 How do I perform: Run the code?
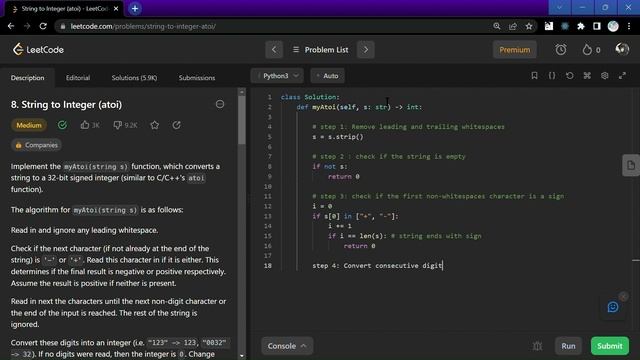(x=568, y=346)
